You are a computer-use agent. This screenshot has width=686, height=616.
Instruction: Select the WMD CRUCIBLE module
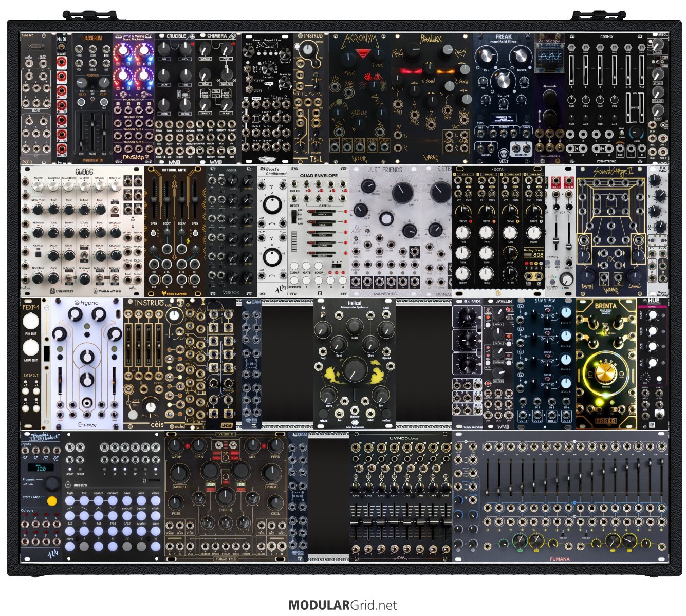click(x=175, y=98)
